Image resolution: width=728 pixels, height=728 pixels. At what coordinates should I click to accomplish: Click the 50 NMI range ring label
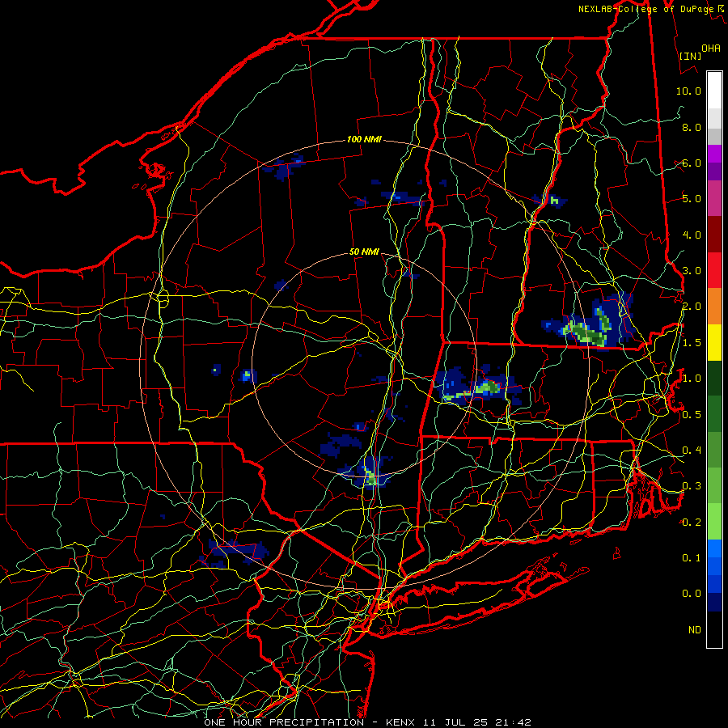[364, 252]
